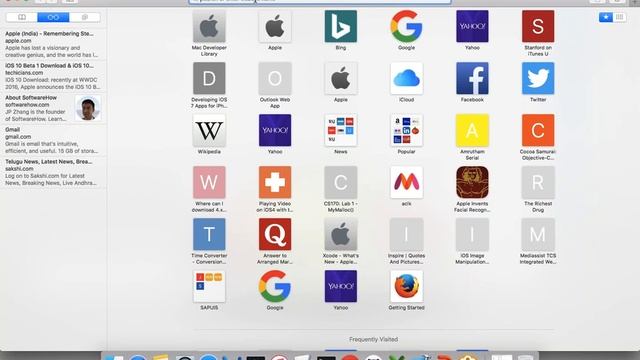This screenshot has width=640, height=360.
Task: Open Xcode What's New favorite
Action: click(340, 234)
